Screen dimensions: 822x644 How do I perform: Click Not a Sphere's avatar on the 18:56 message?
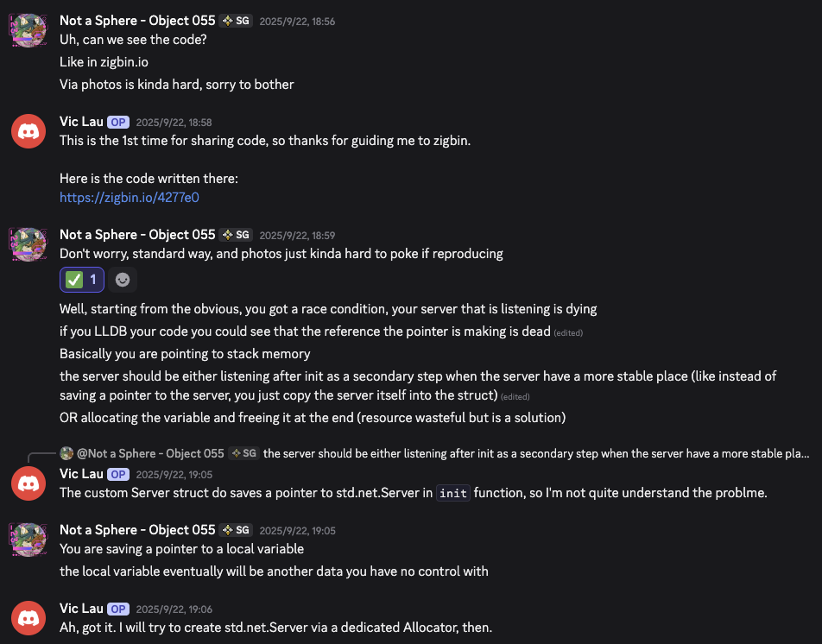click(28, 30)
